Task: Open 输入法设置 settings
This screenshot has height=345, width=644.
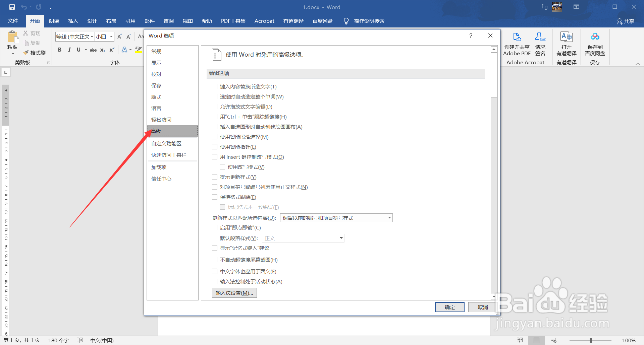Action: [234, 292]
